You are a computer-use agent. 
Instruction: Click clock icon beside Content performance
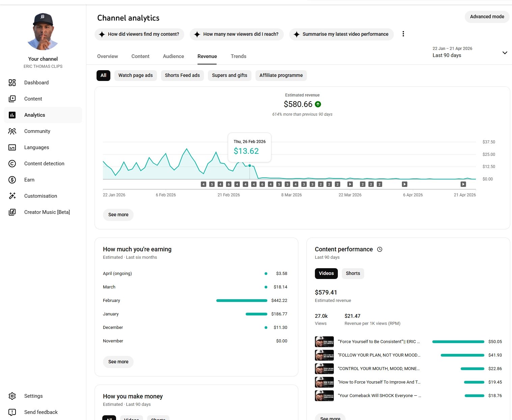tap(380, 249)
